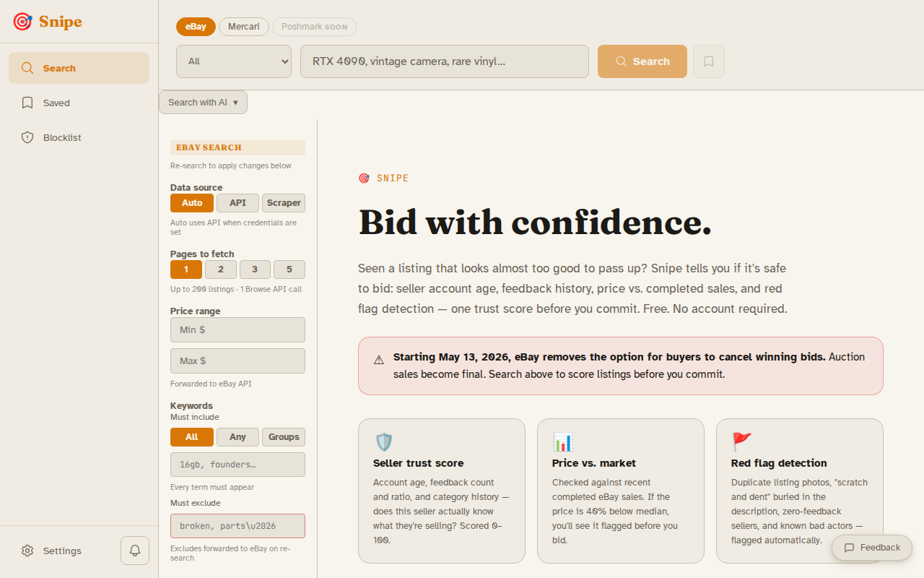
Task: Click the small target icon beside SNIPE label
Action: pyautogui.click(x=364, y=178)
